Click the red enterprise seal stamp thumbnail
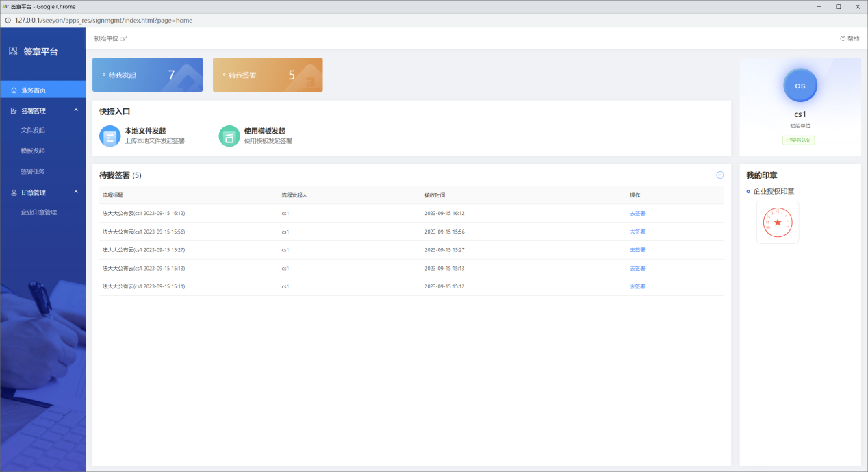The image size is (868, 472). click(x=777, y=222)
